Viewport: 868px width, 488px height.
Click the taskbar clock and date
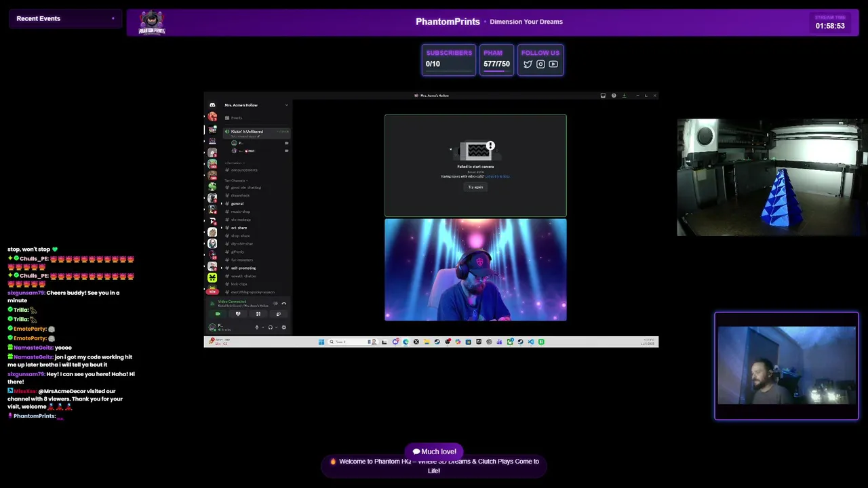tap(648, 342)
